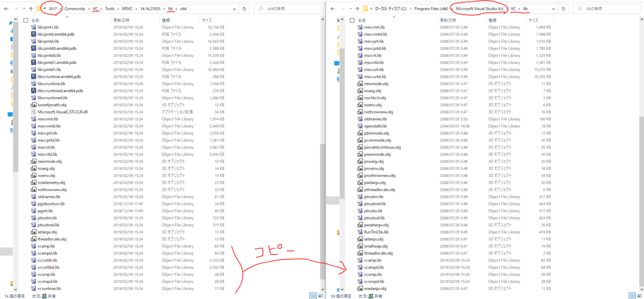Check select-all checkbox in x64 window
This screenshot has width=644, height=299.
(x=26, y=20)
